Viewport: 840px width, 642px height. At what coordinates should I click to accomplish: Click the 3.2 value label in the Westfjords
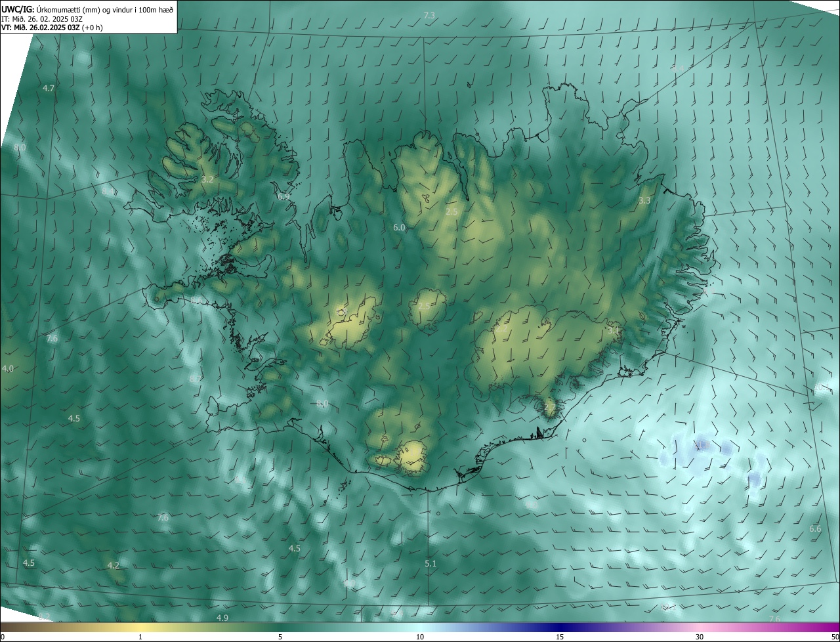[207, 179]
